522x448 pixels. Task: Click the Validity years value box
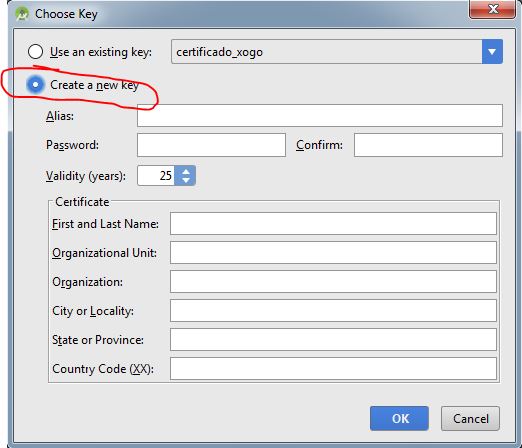tap(156, 176)
